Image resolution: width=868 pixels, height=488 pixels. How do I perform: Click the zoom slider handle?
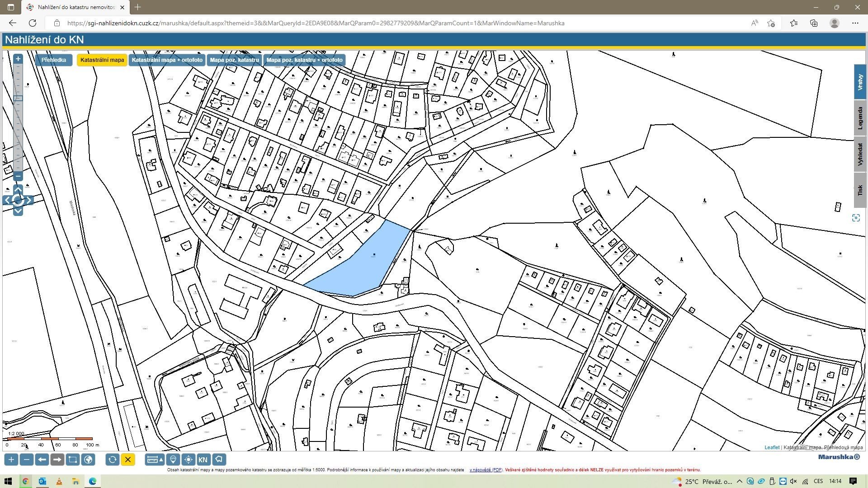18,98
